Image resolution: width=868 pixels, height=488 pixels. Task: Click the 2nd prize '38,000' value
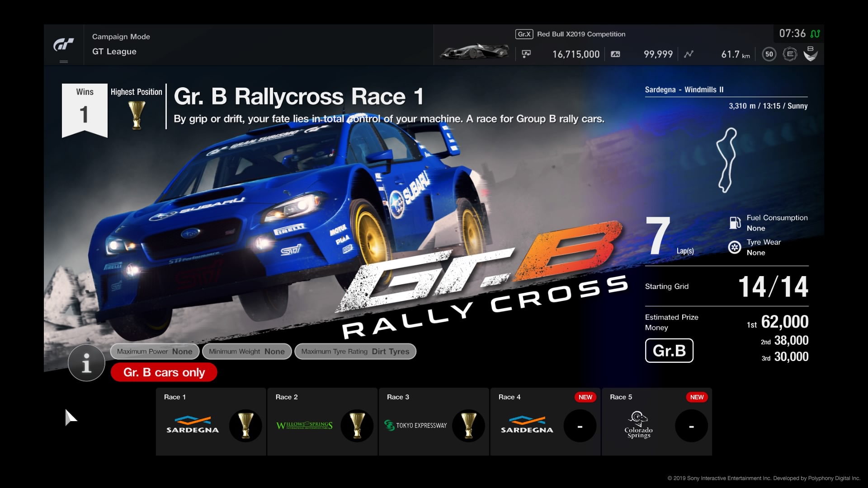(x=791, y=341)
